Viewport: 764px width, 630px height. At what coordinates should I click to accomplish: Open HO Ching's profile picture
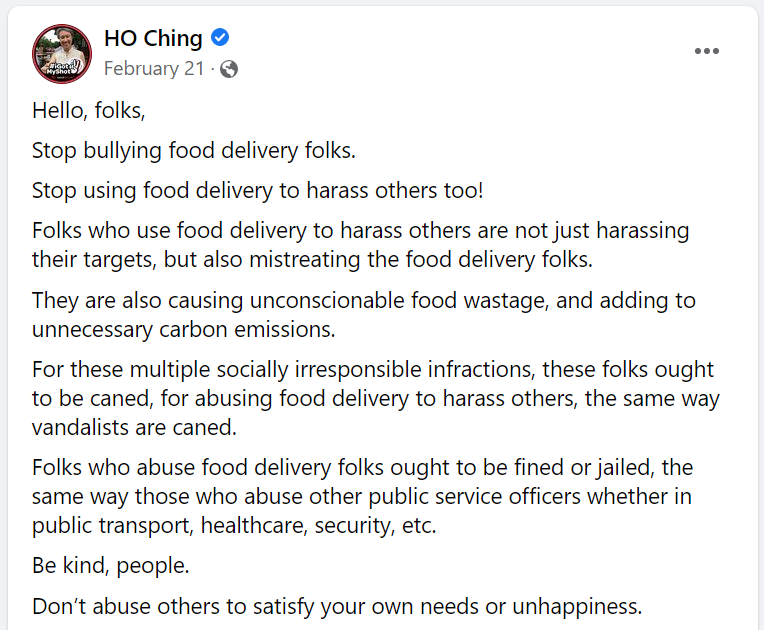(x=62, y=54)
